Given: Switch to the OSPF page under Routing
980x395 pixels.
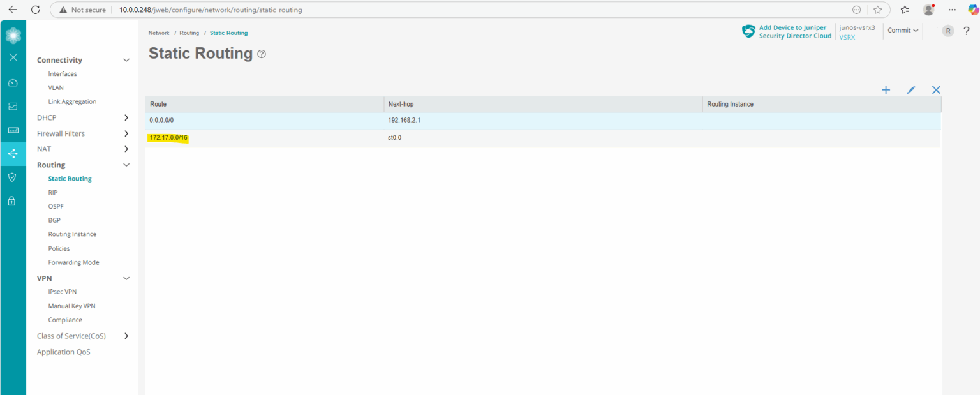Looking at the screenshot, I should pyautogui.click(x=56, y=206).
